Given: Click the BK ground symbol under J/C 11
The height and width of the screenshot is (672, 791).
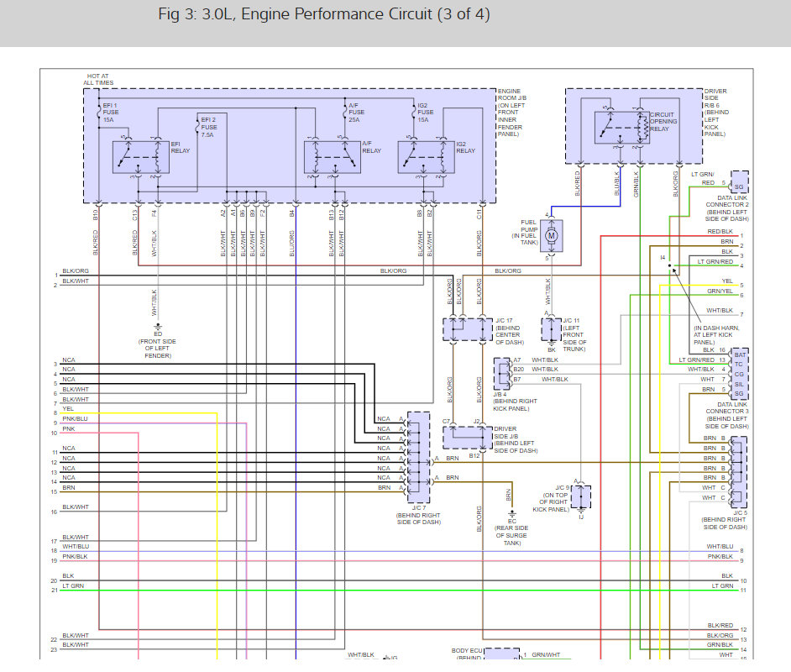Looking at the screenshot, I should point(552,344).
